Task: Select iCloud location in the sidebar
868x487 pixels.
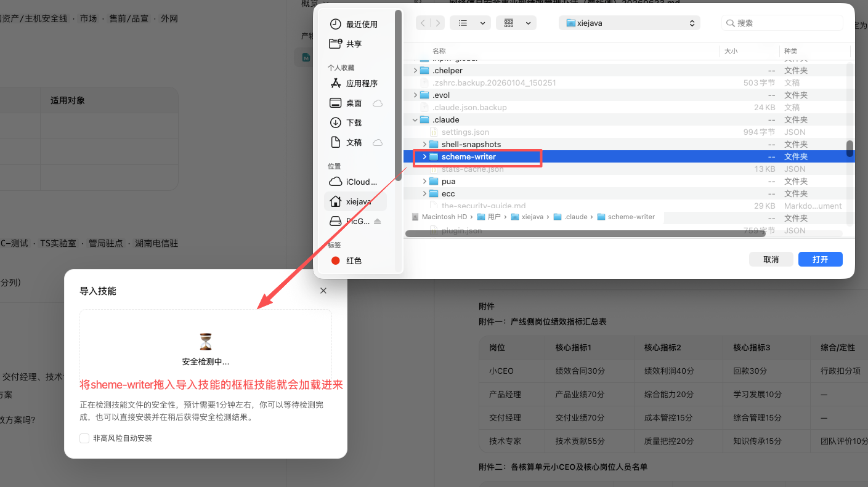Action: click(354, 182)
